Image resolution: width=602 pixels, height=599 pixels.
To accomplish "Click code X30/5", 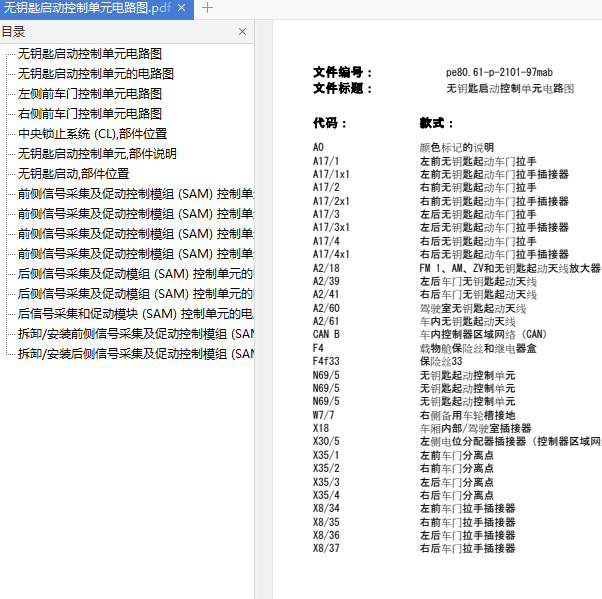I will pyautogui.click(x=326, y=441).
